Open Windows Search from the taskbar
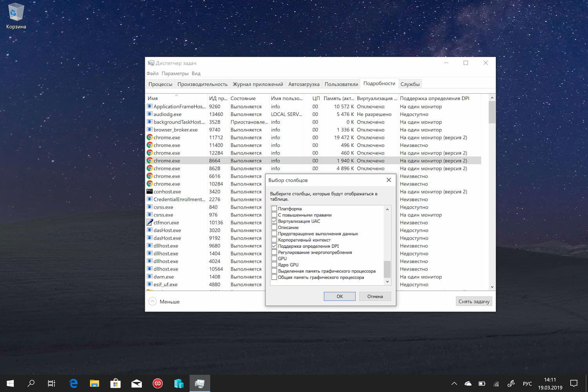588x392 pixels. point(31,383)
